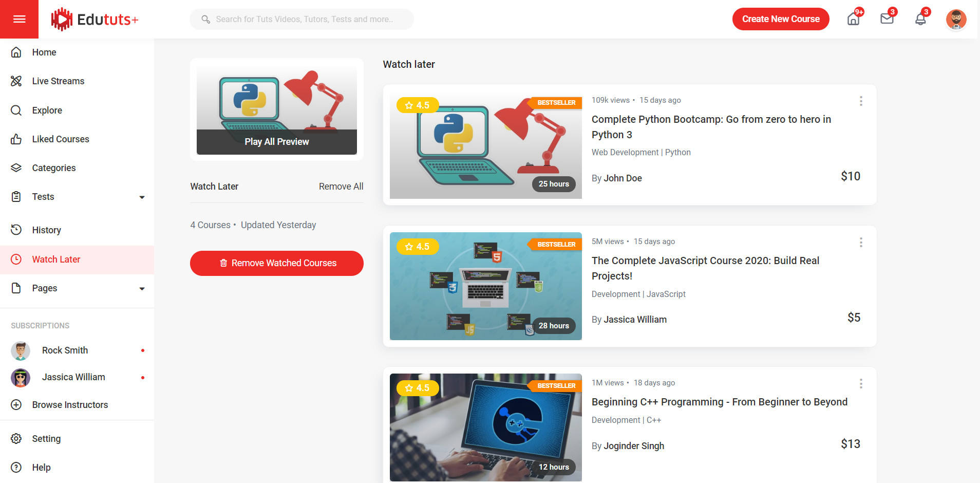Open the hamburger menu in the header
The width and height of the screenshot is (980, 483).
coord(19,19)
